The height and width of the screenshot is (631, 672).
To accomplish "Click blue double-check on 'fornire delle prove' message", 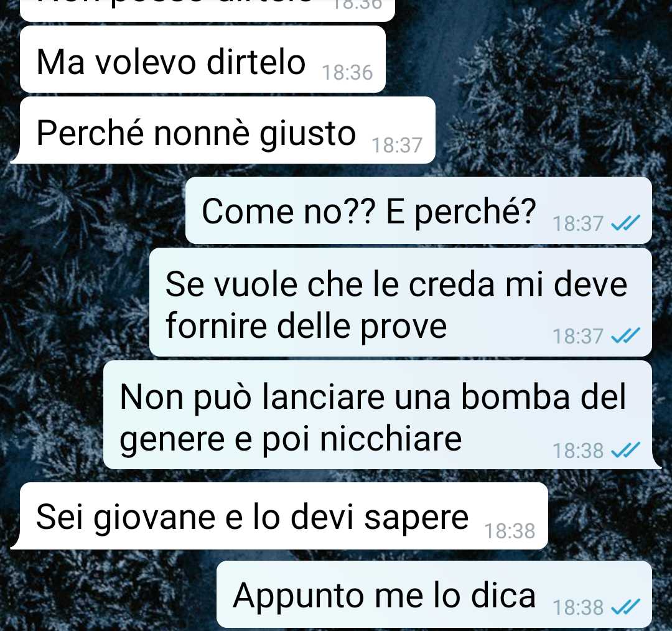I will pos(625,335).
